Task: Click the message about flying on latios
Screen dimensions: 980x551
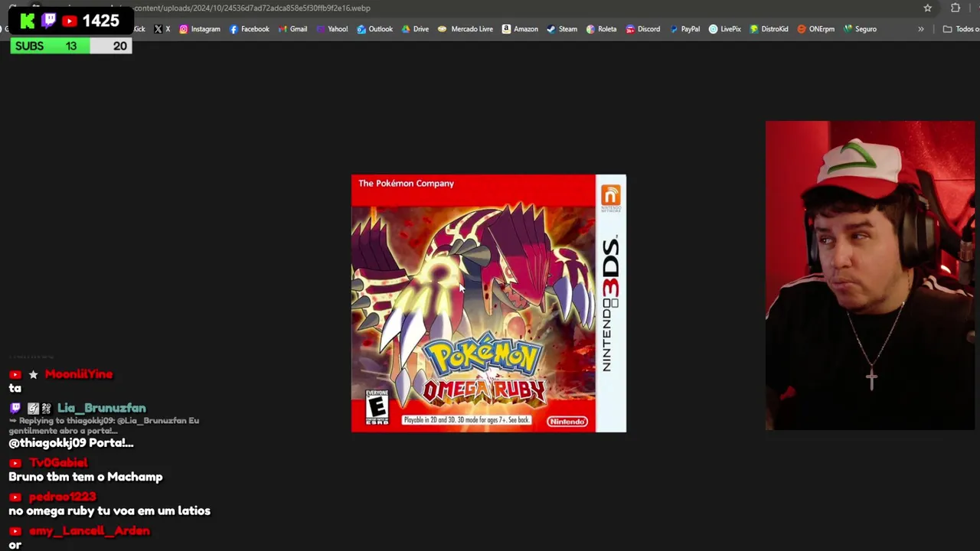Action: tap(109, 510)
